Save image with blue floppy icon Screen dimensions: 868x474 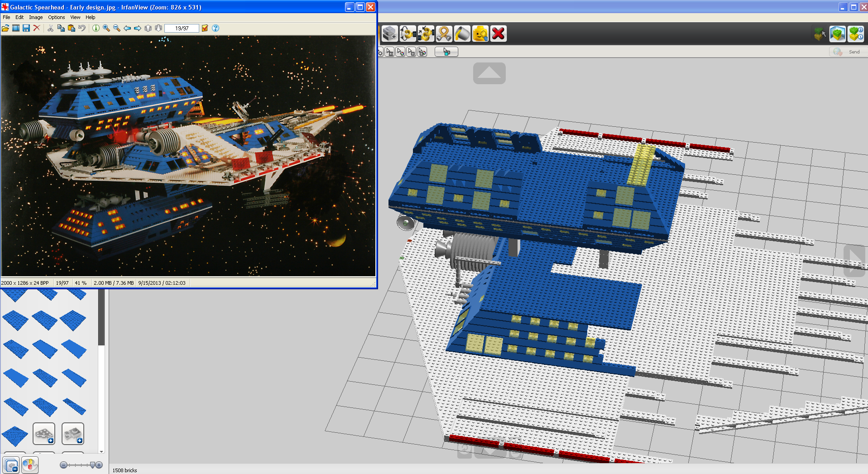coord(26,28)
